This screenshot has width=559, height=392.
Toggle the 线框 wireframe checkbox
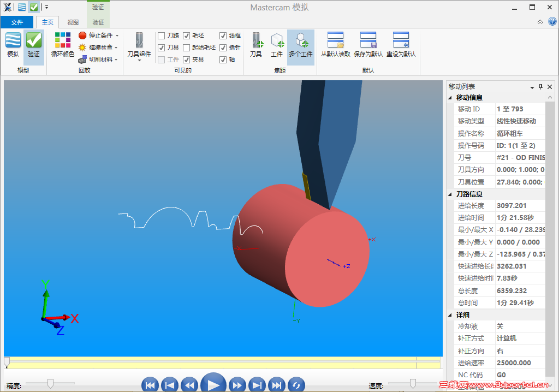pyautogui.click(x=222, y=35)
